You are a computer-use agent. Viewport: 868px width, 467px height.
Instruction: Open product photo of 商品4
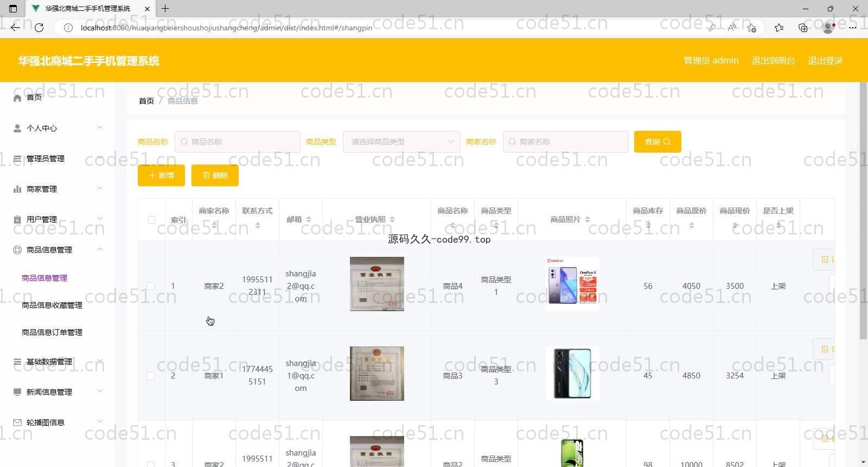click(572, 284)
